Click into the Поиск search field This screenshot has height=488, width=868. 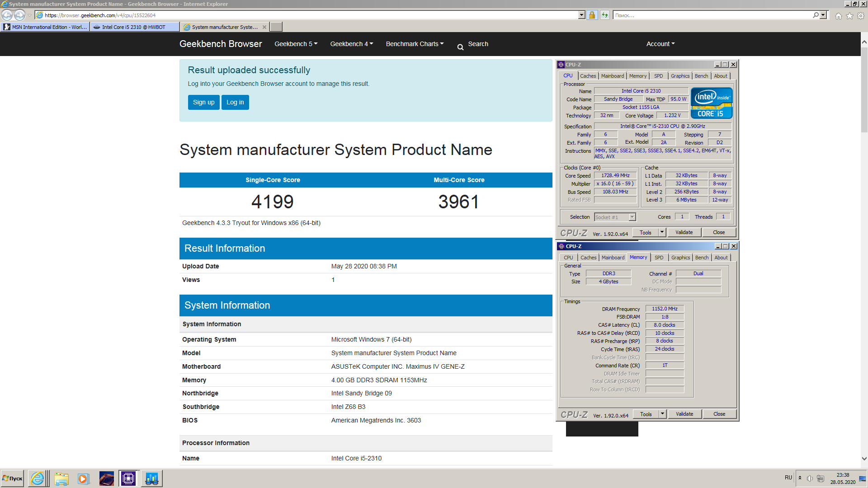[712, 15]
